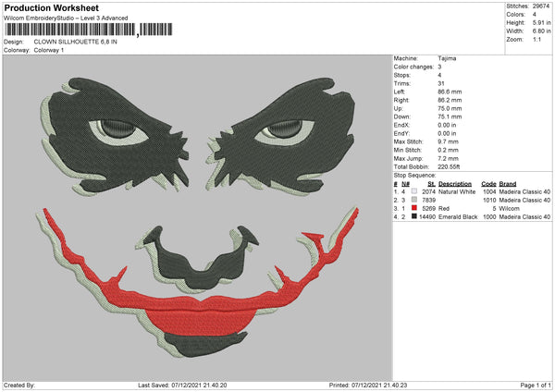
Task: Click Madeira Classic 40 in the Natural White row
Action: (x=524, y=191)
